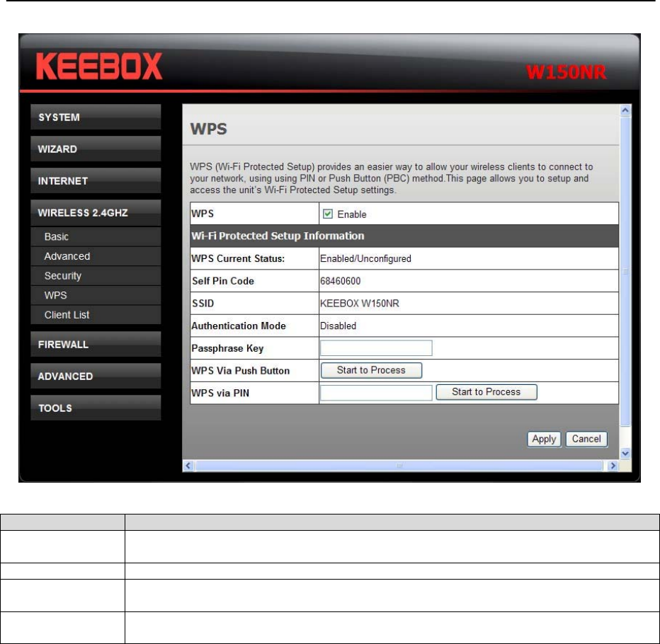Toggle the WPS Enable checkbox
Screen dimensions: 660x644
327,214
